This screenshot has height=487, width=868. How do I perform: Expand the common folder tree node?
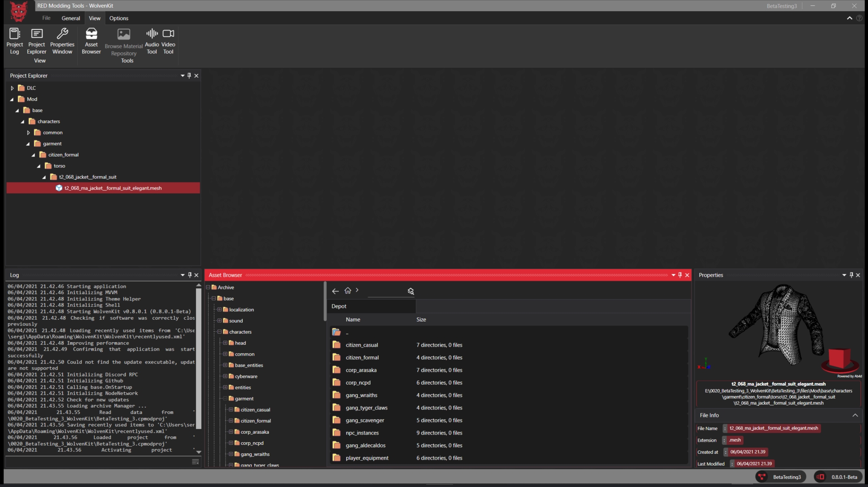click(28, 132)
